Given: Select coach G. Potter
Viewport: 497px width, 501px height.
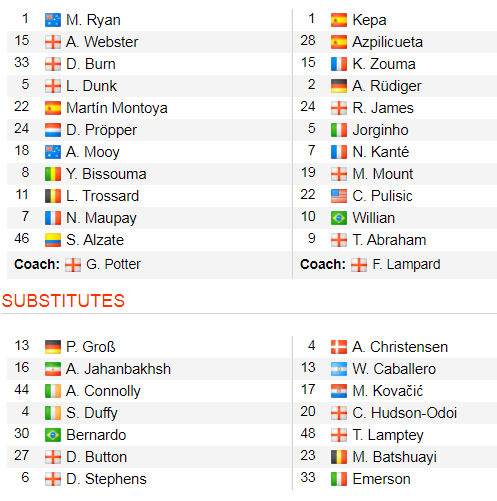Looking at the screenshot, I should point(113,264).
